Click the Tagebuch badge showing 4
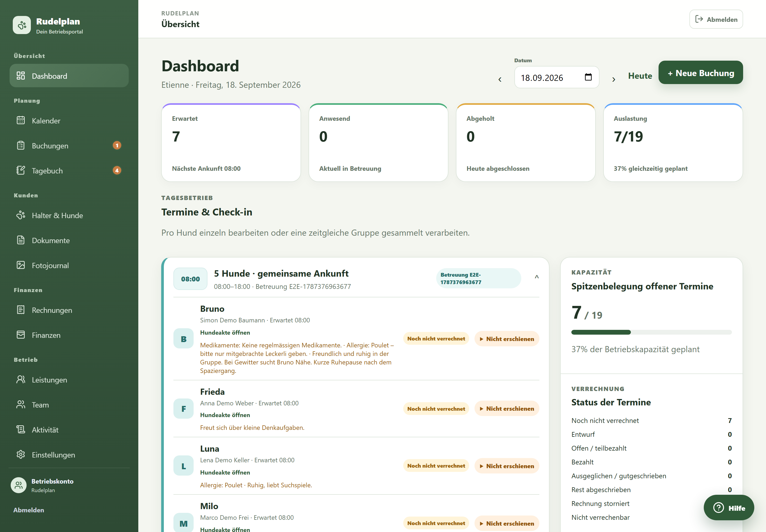Viewport: 766px width, 532px height. click(x=117, y=170)
